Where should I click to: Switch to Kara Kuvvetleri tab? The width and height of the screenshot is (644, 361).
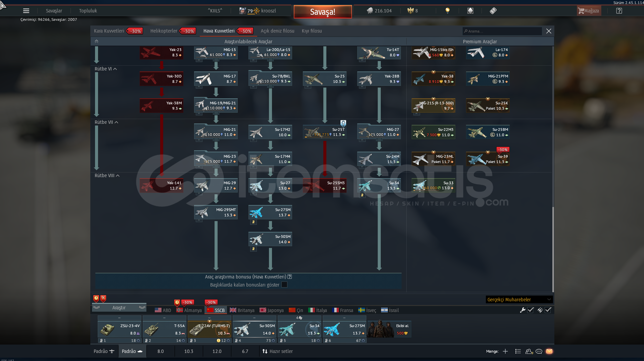109,31
